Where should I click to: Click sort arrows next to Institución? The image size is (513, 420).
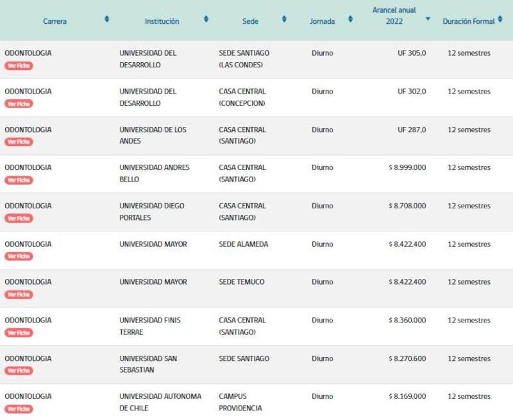206,19
